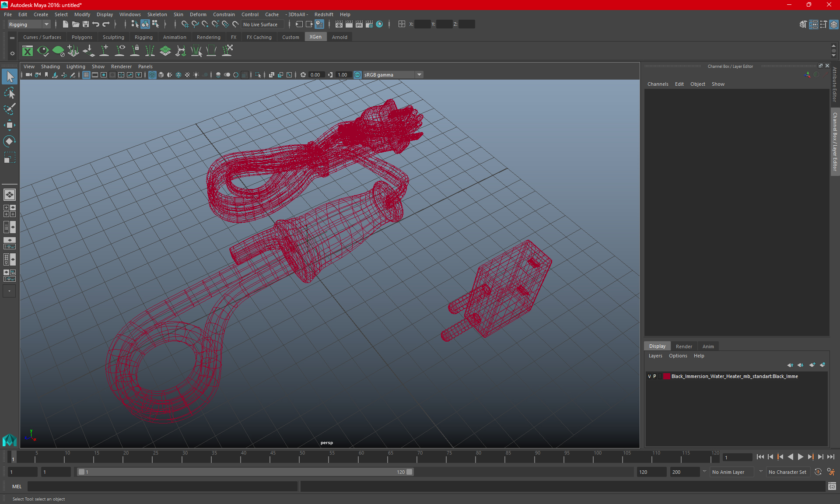The image size is (840, 504).
Task: Activate the Paint Selection tool
Action: click(10, 109)
